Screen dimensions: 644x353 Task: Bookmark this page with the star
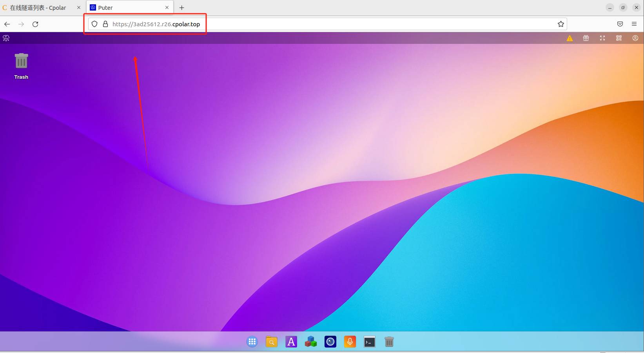561,24
